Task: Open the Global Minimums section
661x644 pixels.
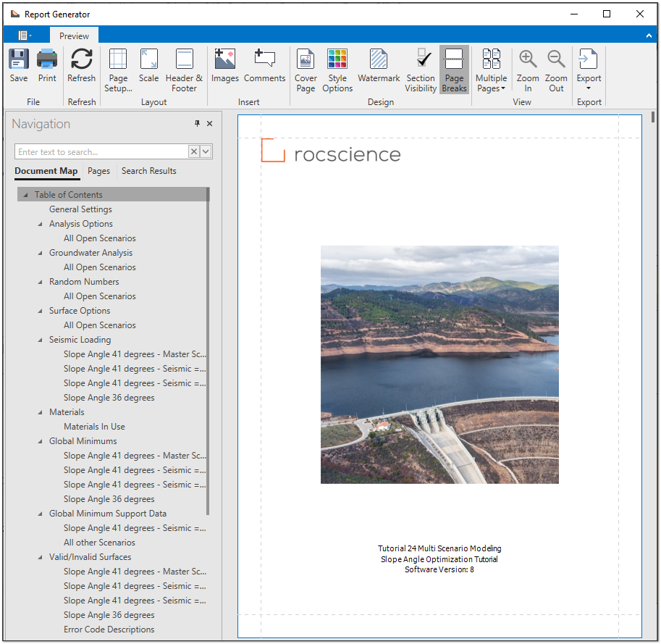Action: 83,441
